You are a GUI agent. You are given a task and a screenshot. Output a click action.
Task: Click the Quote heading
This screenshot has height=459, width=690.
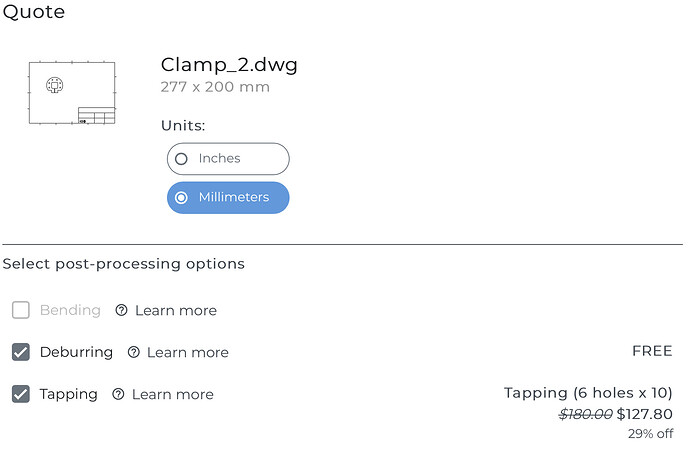tap(34, 12)
